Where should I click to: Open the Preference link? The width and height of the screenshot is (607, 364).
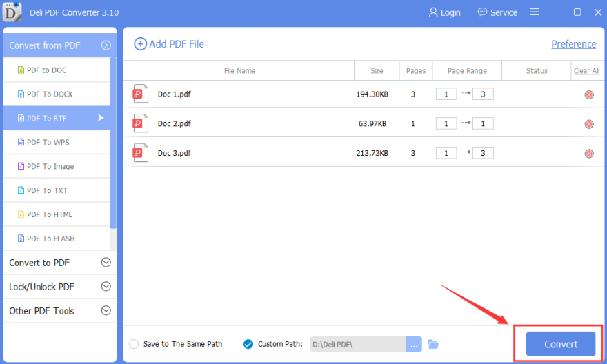coord(573,44)
